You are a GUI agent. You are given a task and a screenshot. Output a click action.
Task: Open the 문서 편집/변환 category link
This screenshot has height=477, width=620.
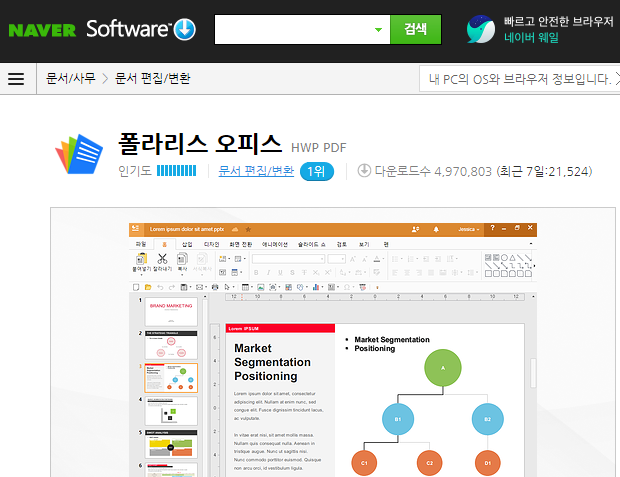(256, 171)
